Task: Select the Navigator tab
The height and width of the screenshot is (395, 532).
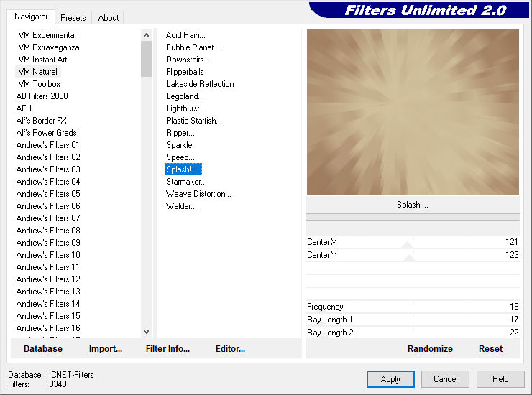Action: 31,17
